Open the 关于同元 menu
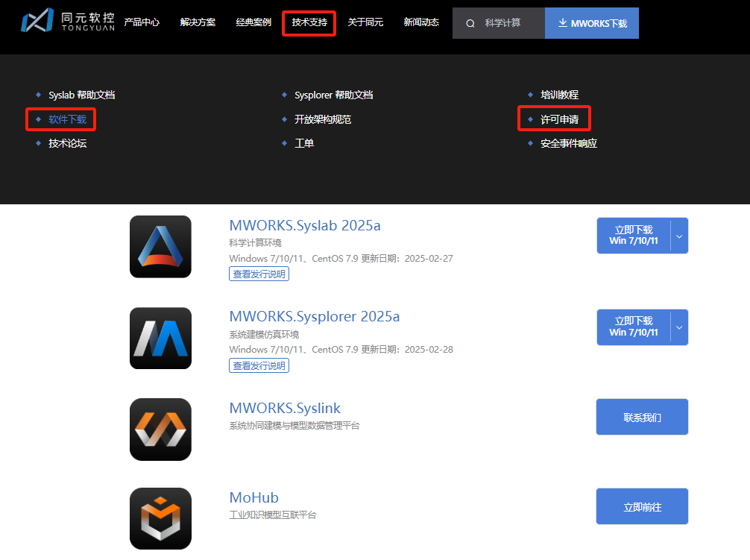750x560 pixels. click(365, 22)
